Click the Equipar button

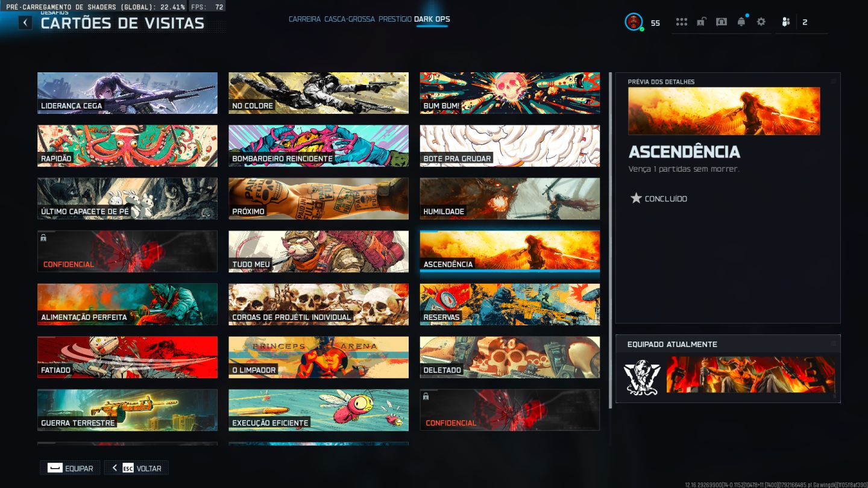tap(71, 468)
